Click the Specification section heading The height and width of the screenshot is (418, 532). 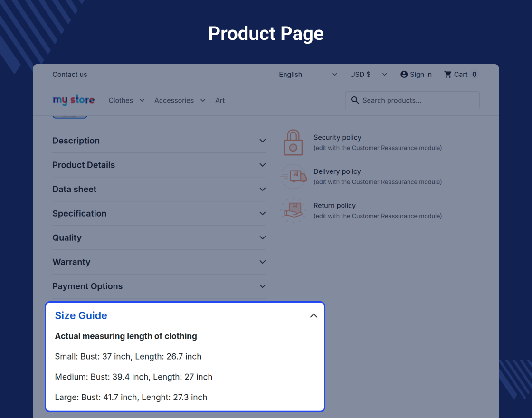tap(79, 213)
